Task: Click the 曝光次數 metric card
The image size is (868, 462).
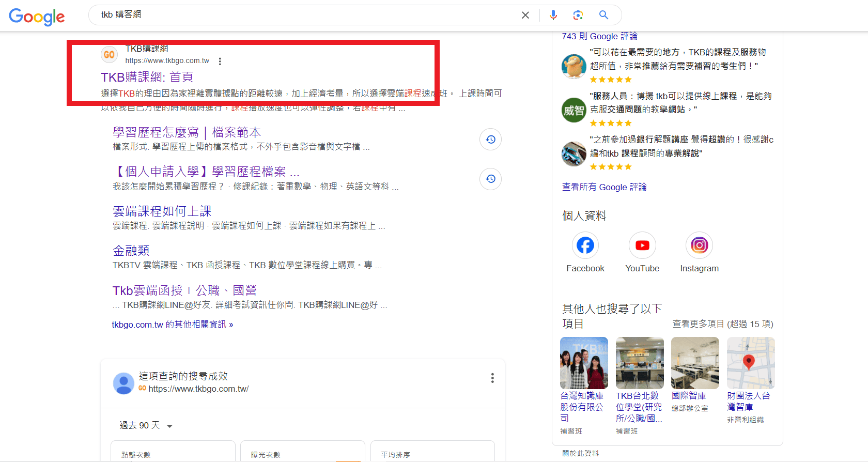Action: pos(303,451)
